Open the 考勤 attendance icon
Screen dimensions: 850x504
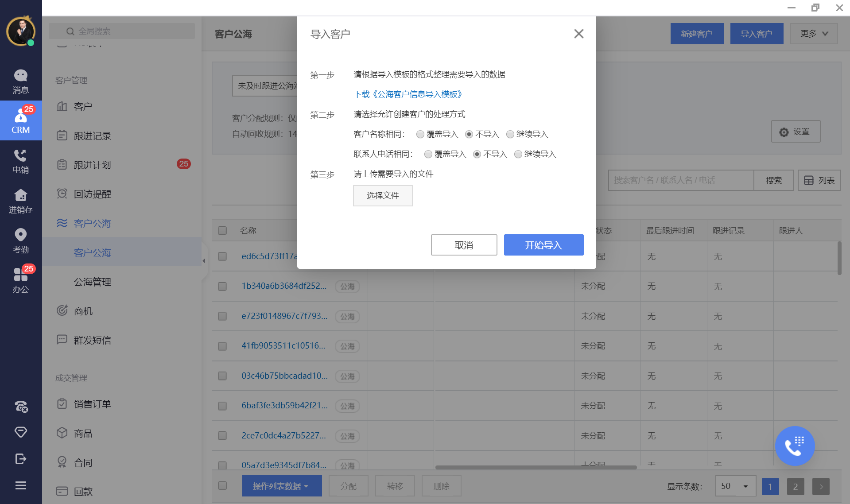coord(21,241)
